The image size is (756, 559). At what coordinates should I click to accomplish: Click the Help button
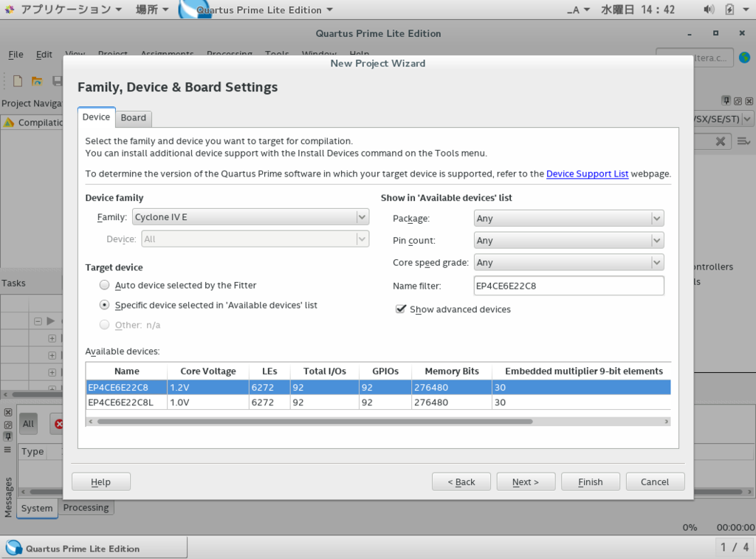coord(100,481)
